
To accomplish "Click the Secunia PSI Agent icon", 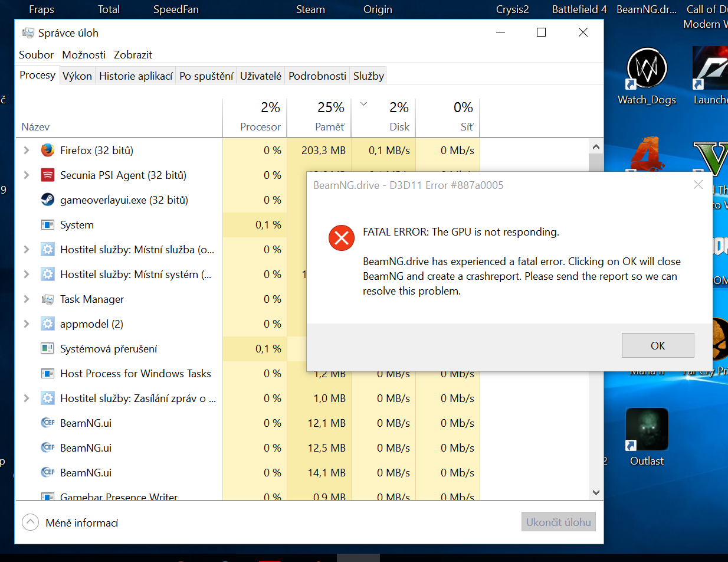I will click(48, 175).
